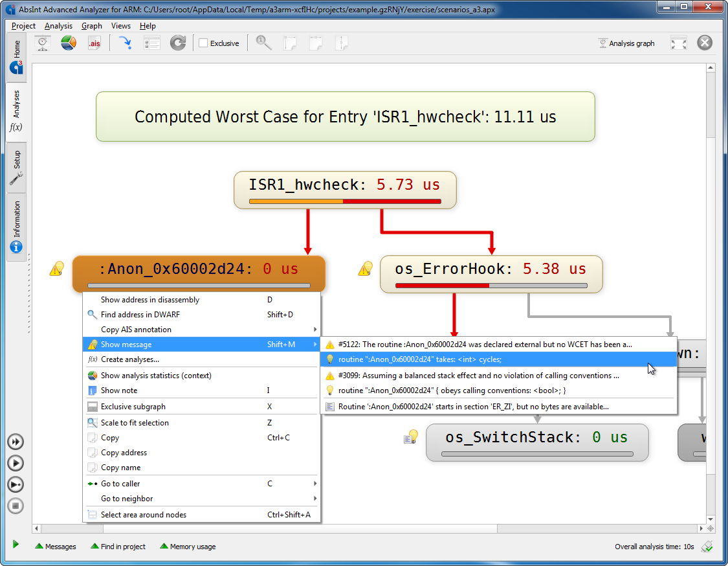Image resolution: width=728 pixels, height=566 pixels.
Task: Select message #3099 about balanced stack effect
Action: 499,376
